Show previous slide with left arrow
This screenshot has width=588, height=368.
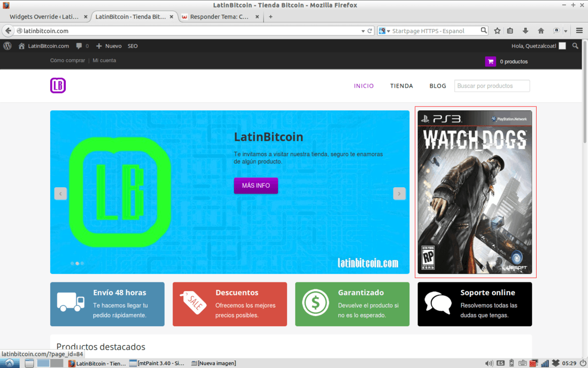coord(60,194)
